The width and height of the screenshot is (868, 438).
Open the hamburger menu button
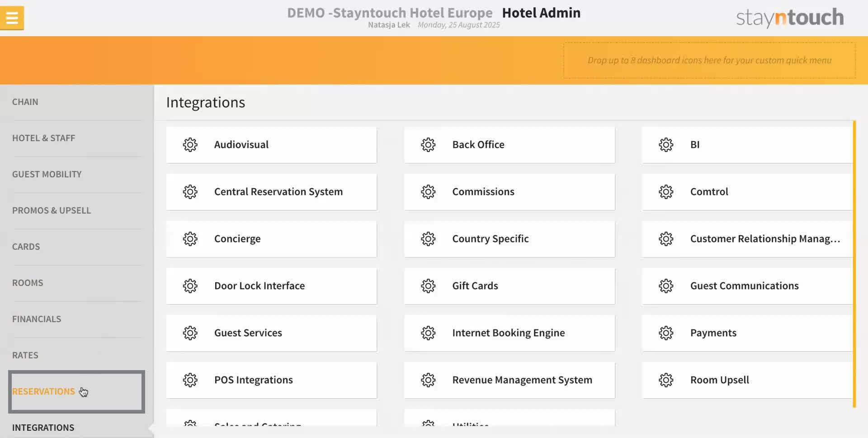(12, 18)
